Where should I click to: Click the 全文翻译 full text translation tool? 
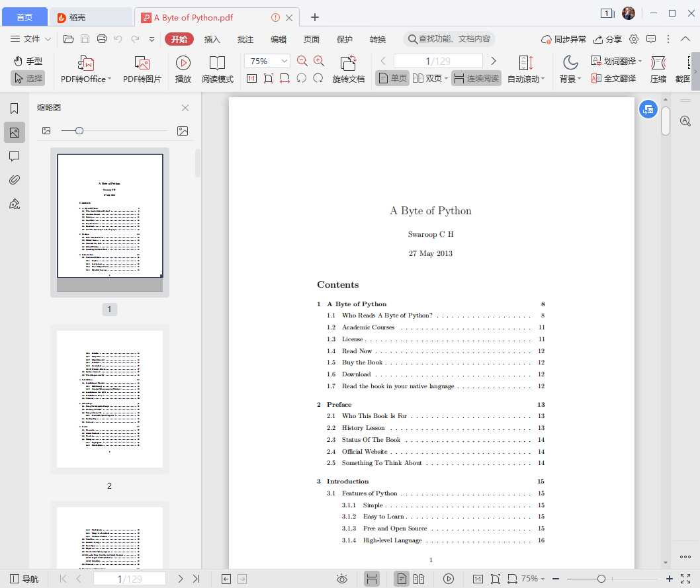pos(613,79)
